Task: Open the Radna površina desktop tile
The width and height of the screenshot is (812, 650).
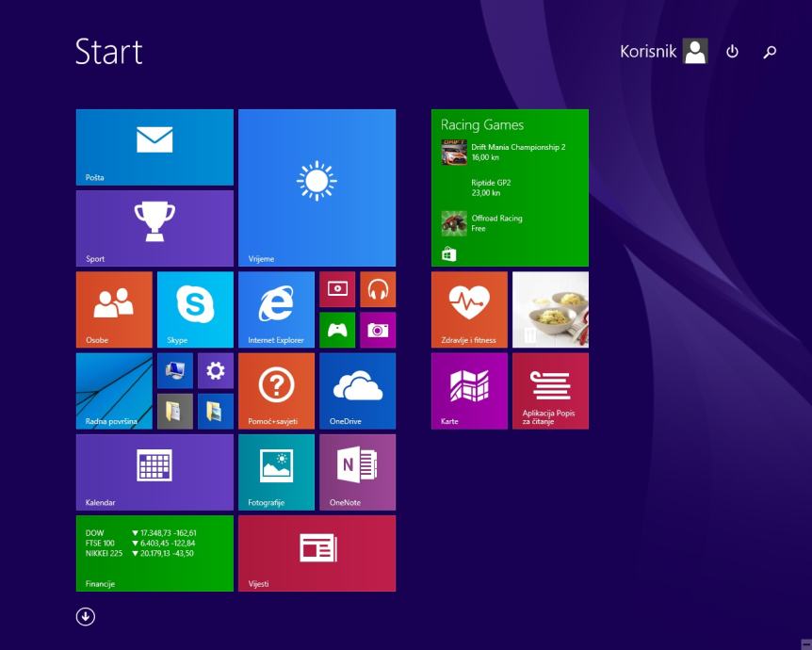Action: (114, 391)
